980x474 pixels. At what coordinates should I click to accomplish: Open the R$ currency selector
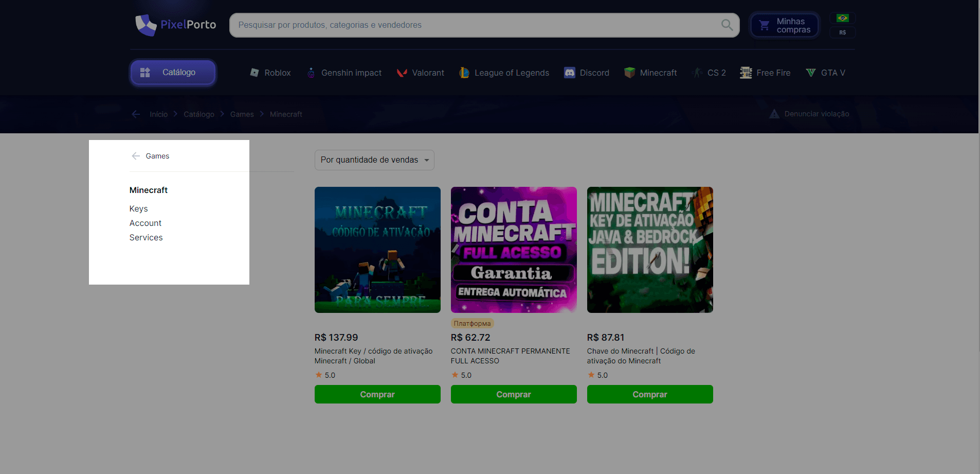(842, 32)
